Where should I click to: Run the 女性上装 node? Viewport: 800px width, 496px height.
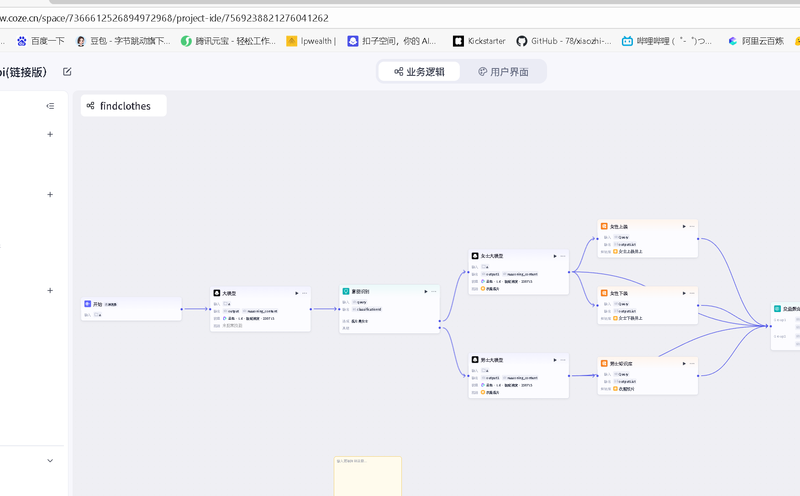point(684,227)
